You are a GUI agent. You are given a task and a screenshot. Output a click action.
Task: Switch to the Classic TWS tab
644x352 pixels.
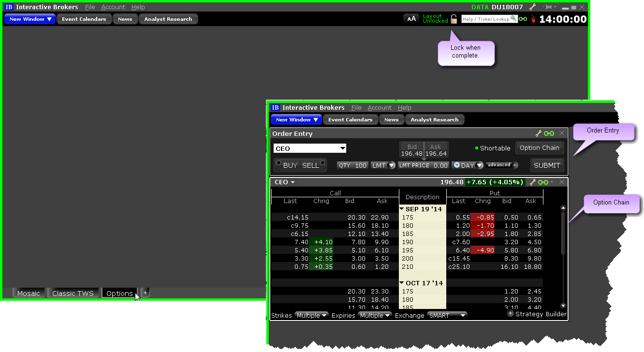click(73, 293)
